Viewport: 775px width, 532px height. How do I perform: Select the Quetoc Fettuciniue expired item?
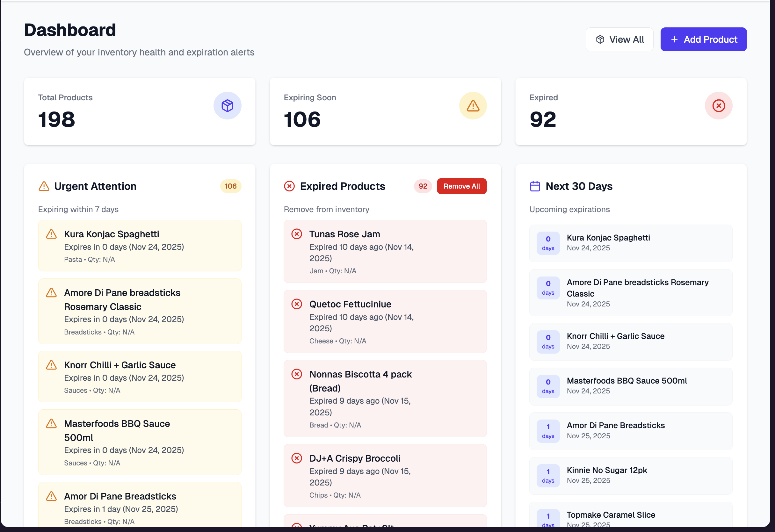385,321
